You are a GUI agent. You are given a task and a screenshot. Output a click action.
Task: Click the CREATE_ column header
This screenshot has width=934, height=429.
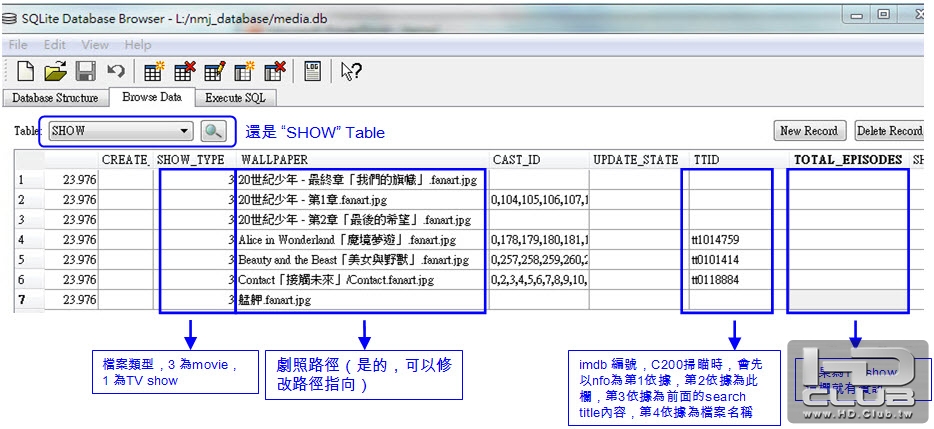(x=126, y=160)
